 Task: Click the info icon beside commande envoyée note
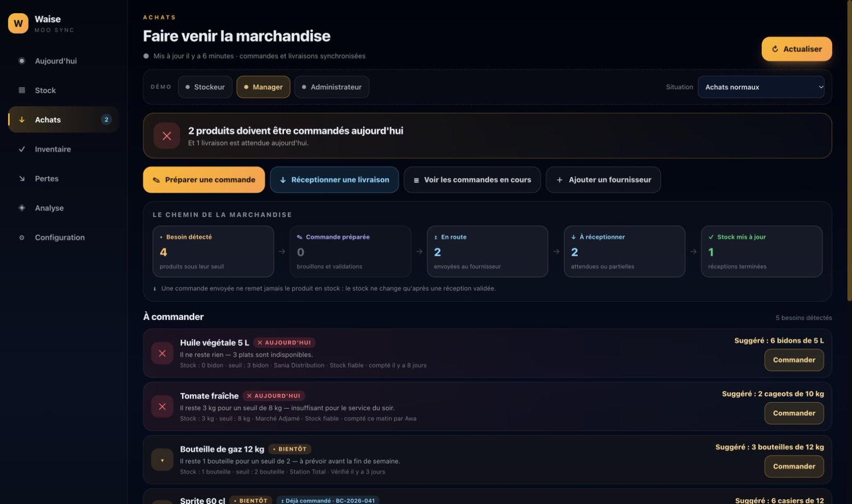[155, 288]
